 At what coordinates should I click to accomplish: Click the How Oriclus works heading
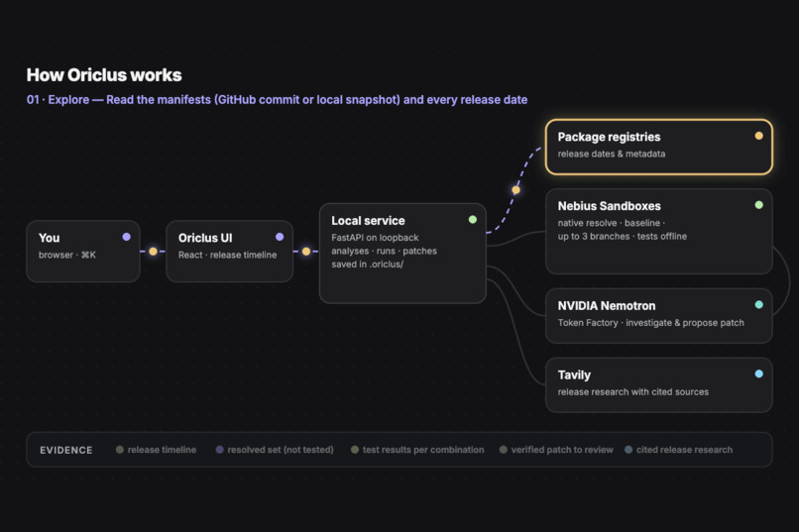click(x=104, y=75)
